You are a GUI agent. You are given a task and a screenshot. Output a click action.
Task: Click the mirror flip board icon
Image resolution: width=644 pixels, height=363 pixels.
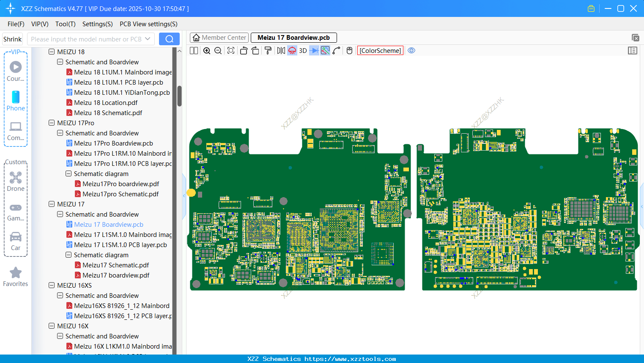(x=281, y=51)
